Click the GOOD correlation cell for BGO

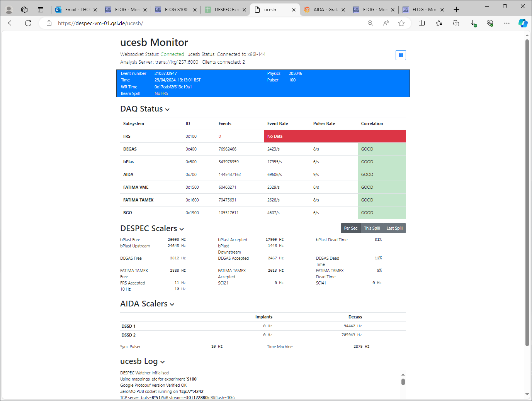382,213
